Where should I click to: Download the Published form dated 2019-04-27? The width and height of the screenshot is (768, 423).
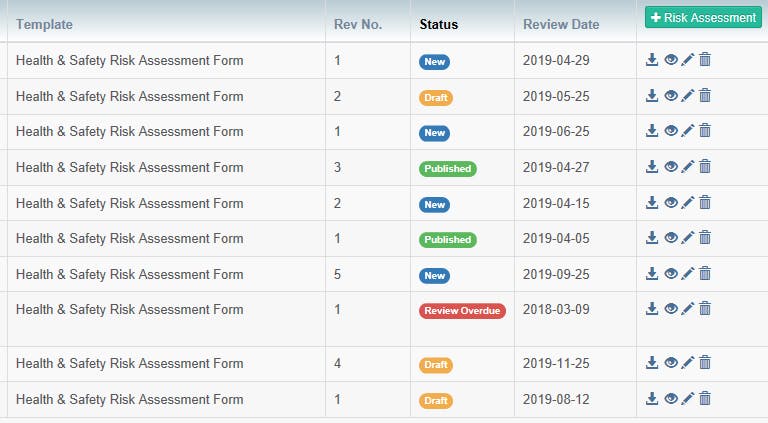[651, 166]
